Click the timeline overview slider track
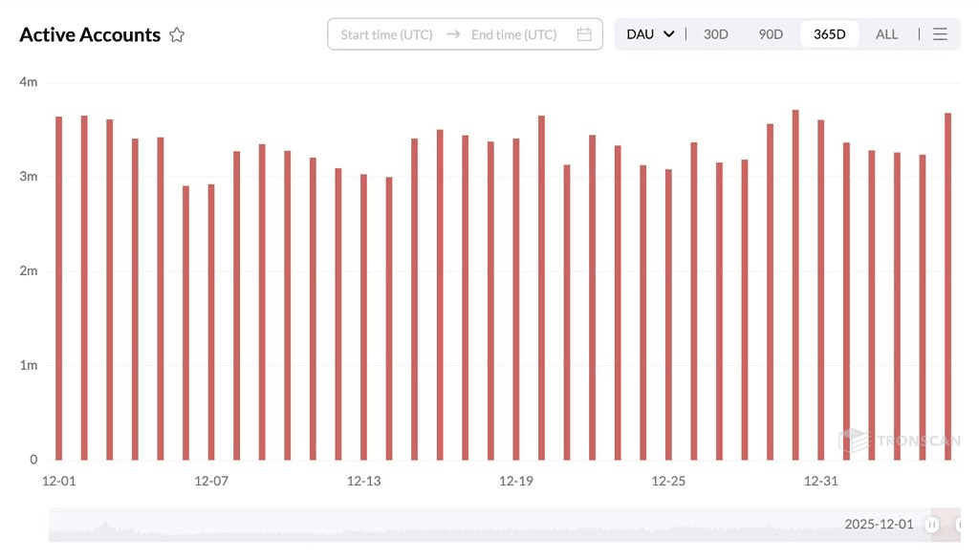The width and height of the screenshot is (979, 560). click(478, 525)
